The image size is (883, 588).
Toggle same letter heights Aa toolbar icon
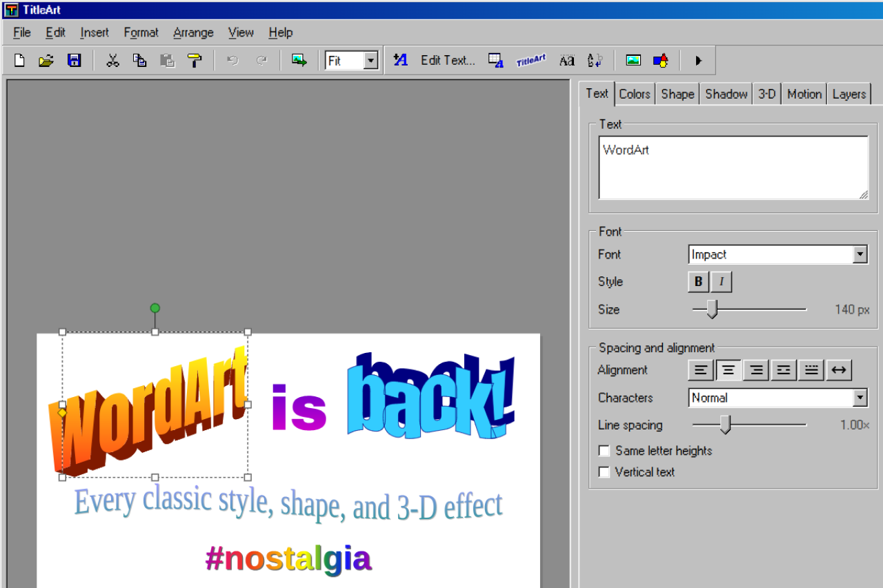[x=567, y=61]
